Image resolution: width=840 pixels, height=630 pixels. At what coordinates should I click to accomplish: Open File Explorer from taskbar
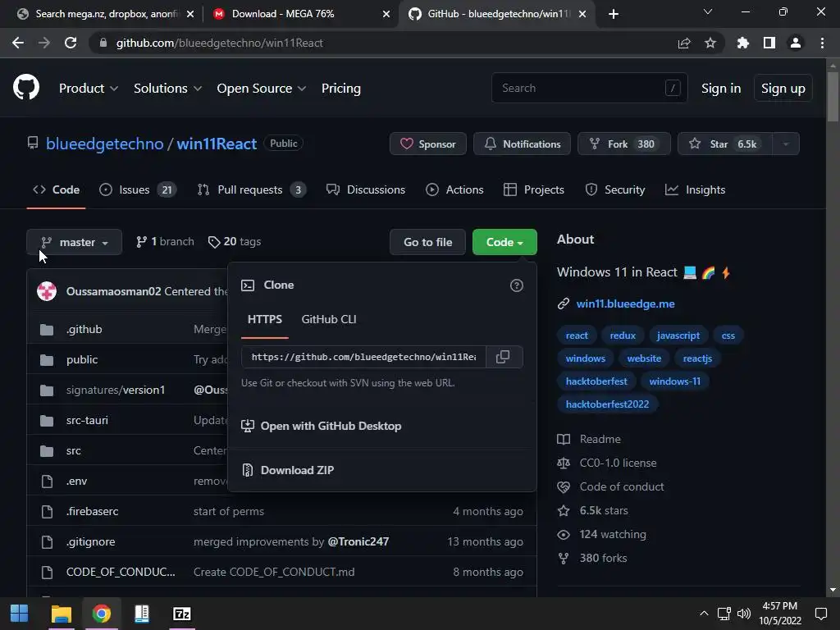coord(61,614)
